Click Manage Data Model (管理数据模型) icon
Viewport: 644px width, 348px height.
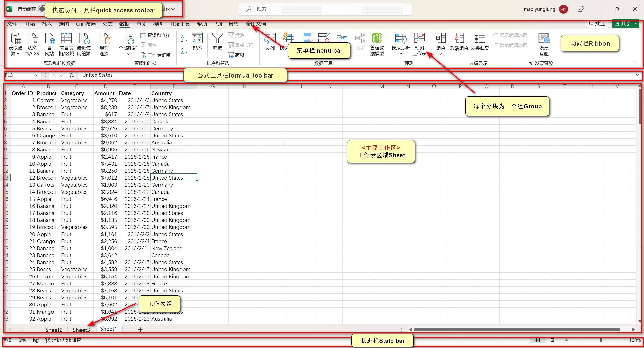point(377,38)
